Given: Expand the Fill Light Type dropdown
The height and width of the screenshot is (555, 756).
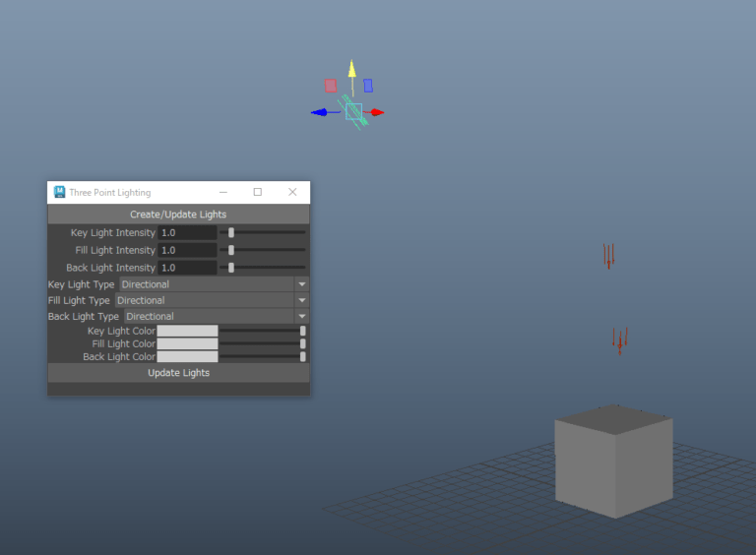Looking at the screenshot, I should (x=211, y=300).
